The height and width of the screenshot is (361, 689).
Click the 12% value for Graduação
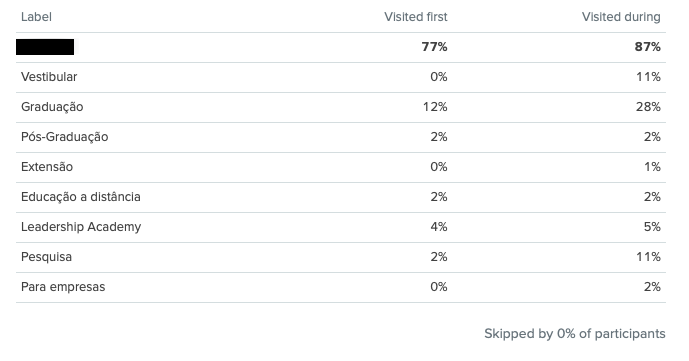coord(435,107)
